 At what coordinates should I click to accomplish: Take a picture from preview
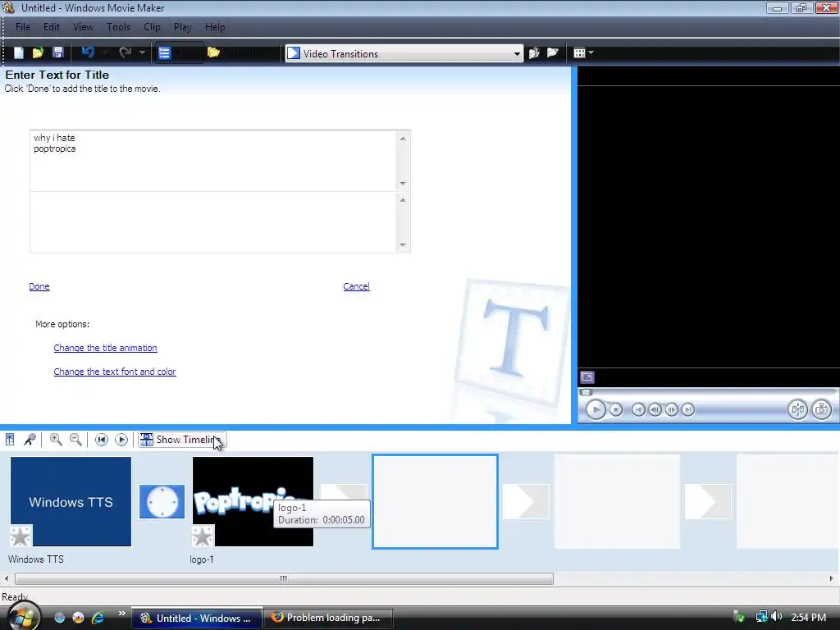(821, 410)
